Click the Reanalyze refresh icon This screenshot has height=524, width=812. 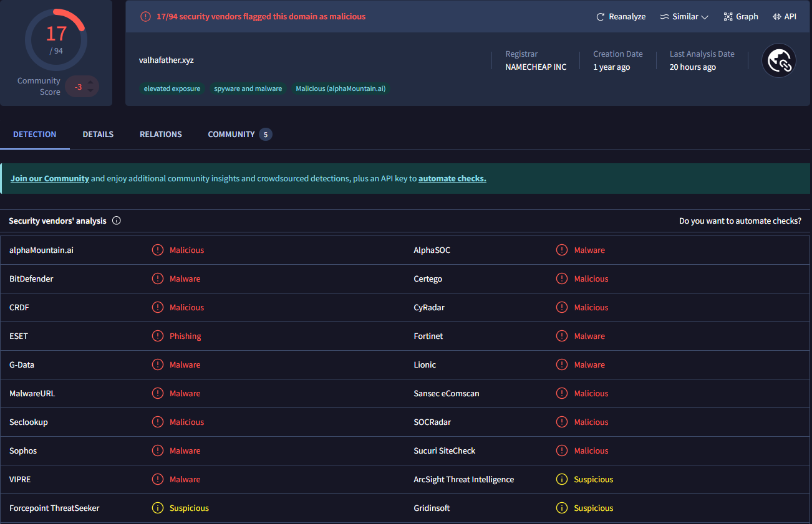[x=601, y=17]
